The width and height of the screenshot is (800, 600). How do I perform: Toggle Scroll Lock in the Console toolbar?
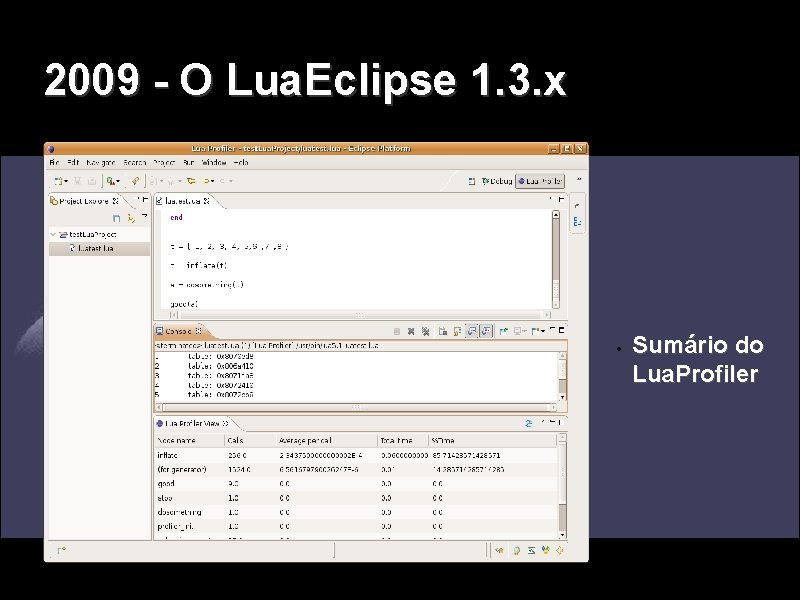coord(457,332)
